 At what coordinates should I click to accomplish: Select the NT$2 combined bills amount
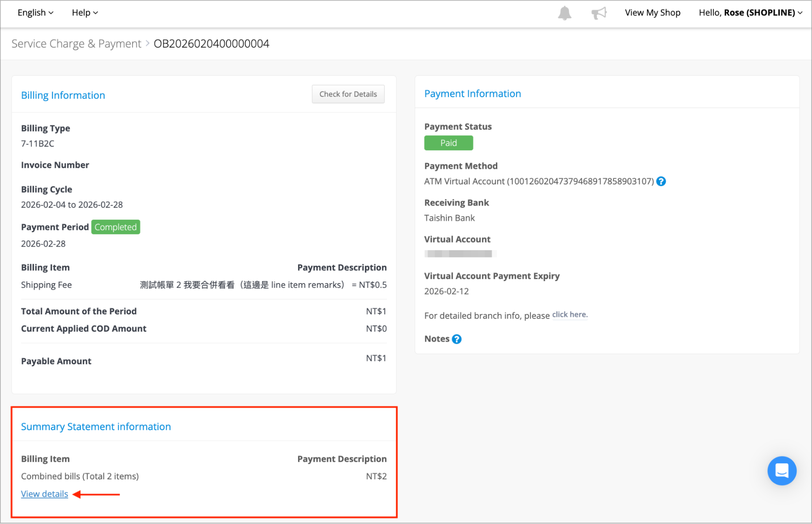pyautogui.click(x=376, y=476)
